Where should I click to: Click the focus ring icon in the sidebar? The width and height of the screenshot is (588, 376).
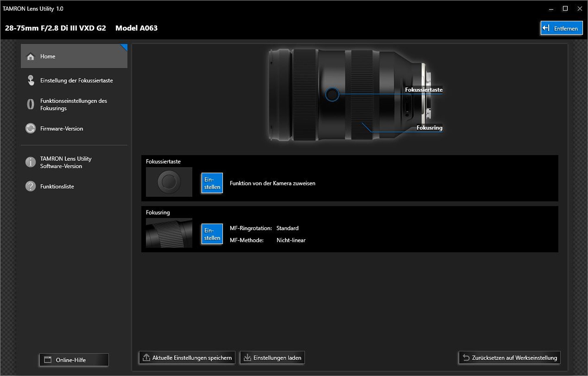(x=31, y=104)
